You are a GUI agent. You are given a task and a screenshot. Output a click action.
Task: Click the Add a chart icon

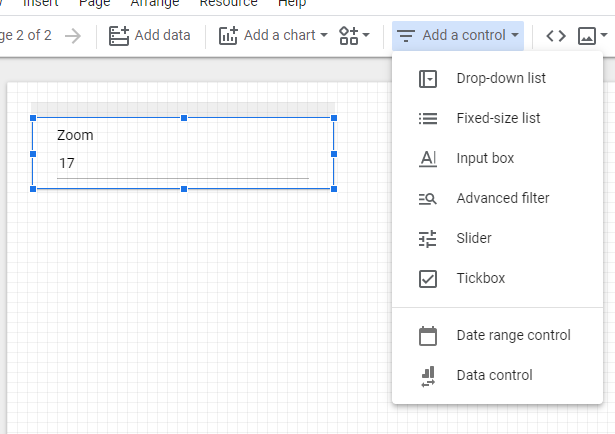[x=228, y=36]
